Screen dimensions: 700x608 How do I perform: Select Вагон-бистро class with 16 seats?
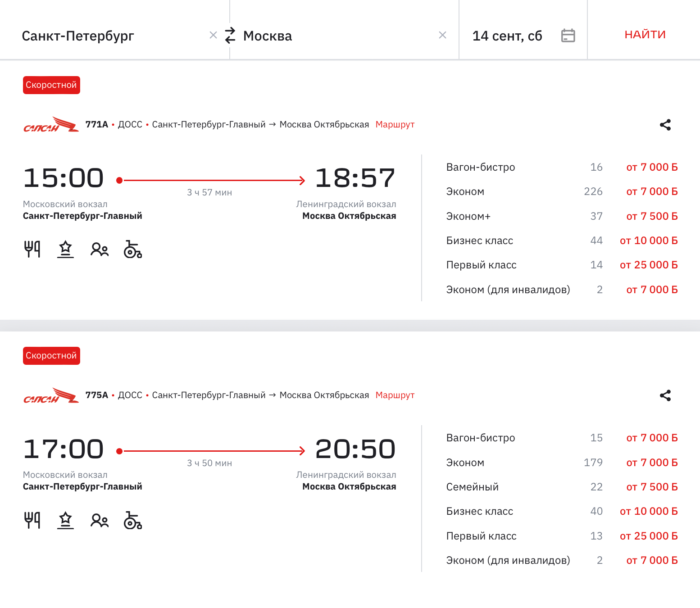(562, 167)
